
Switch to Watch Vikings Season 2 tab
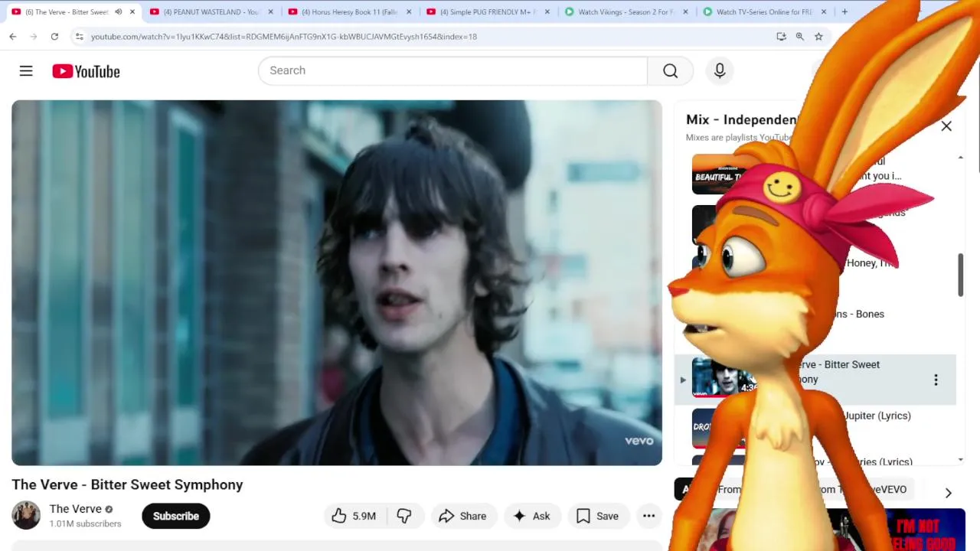625,11
